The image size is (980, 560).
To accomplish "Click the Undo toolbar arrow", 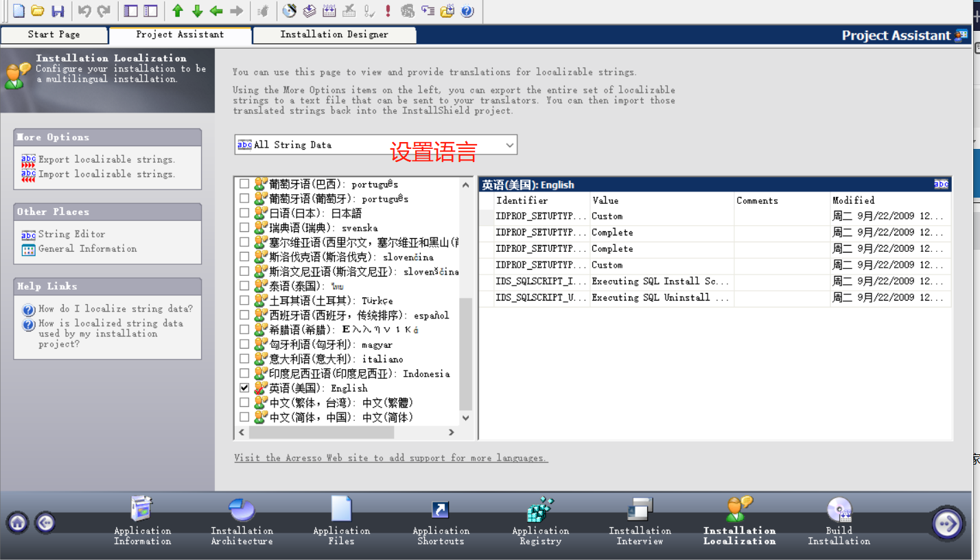I will [x=84, y=11].
